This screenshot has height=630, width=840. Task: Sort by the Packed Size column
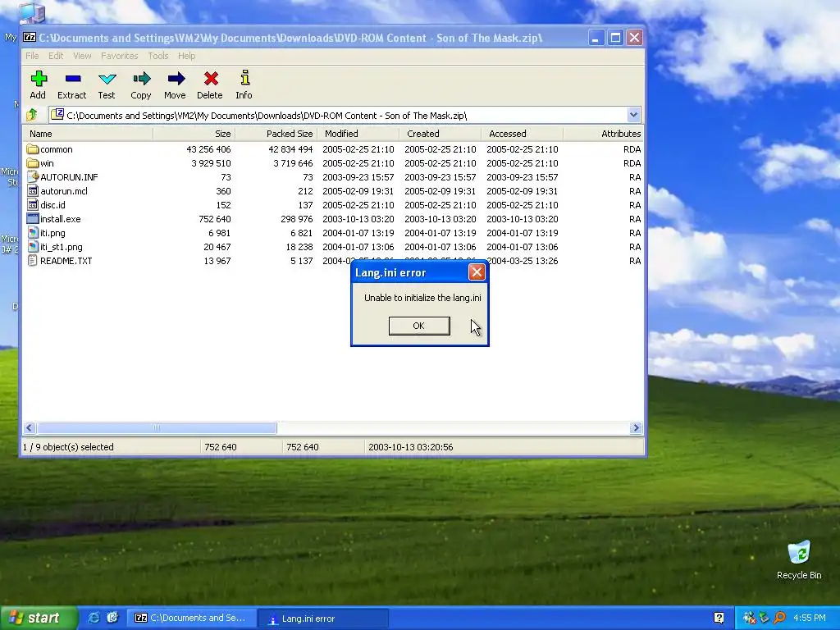click(276, 134)
